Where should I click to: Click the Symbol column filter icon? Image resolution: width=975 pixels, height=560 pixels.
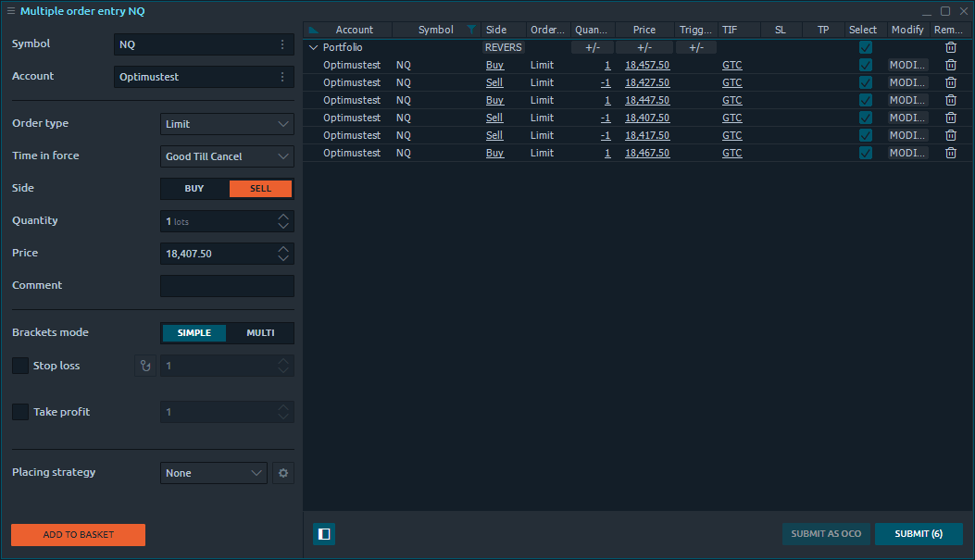click(x=471, y=30)
